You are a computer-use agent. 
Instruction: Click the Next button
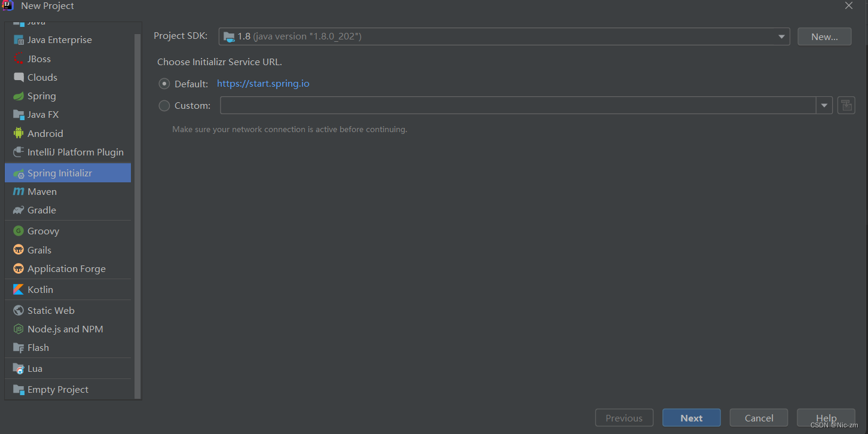691,417
